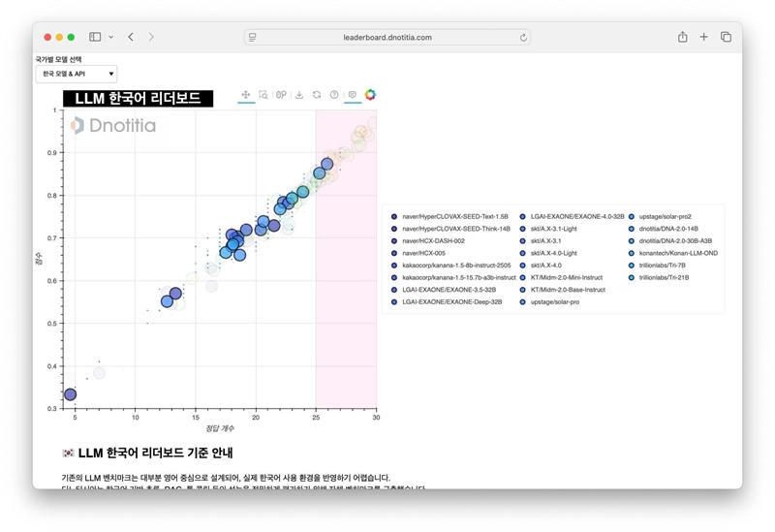The image size is (775, 532).
Task: Open the page settings icon in address bar
Action: pyautogui.click(x=253, y=37)
